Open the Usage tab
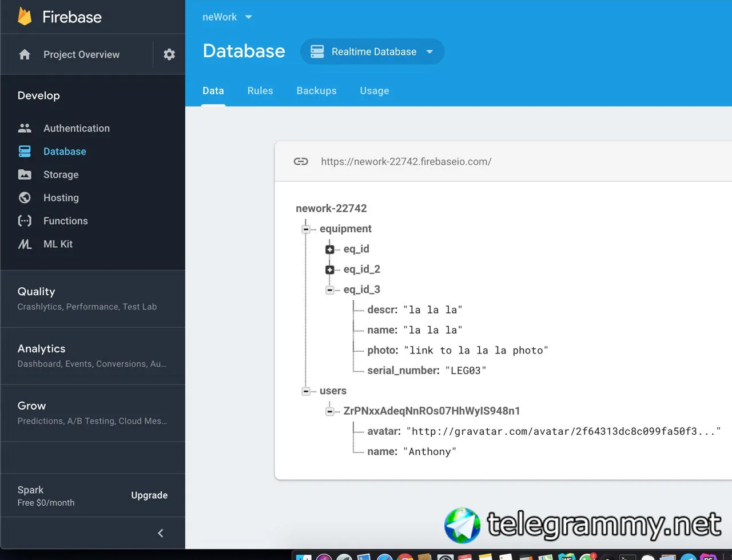Image resolution: width=732 pixels, height=560 pixels. (375, 91)
